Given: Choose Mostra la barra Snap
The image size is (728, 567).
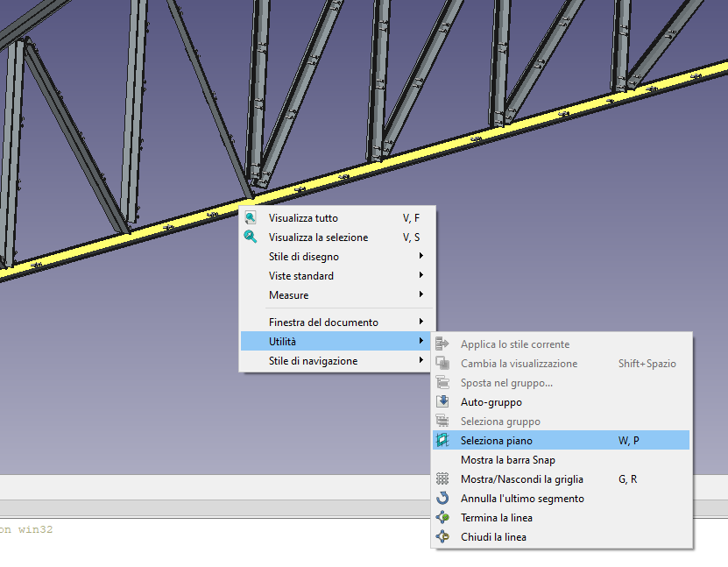Looking at the screenshot, I should pyautogui.click(x=562, y=460).
